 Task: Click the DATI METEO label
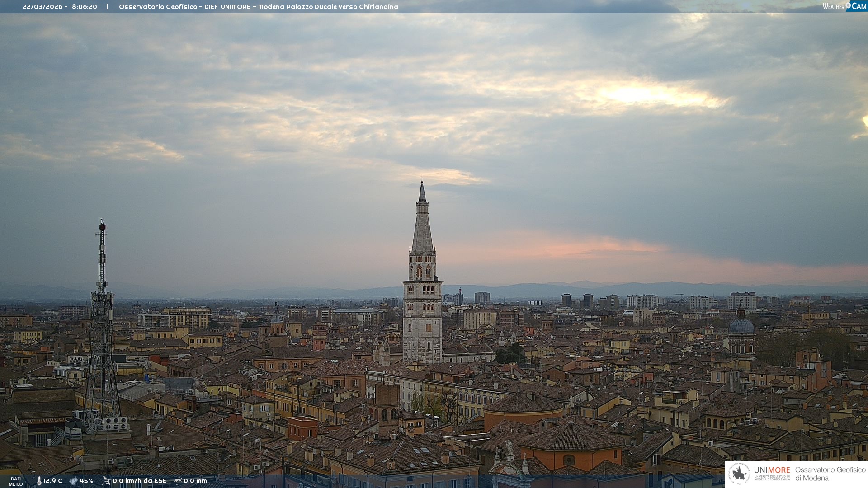[16, 481]
